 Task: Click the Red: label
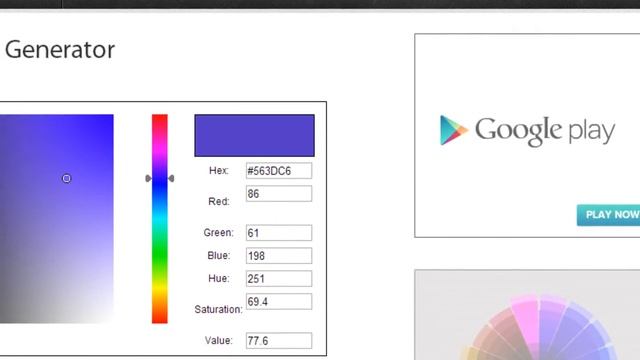coord(219,201)
